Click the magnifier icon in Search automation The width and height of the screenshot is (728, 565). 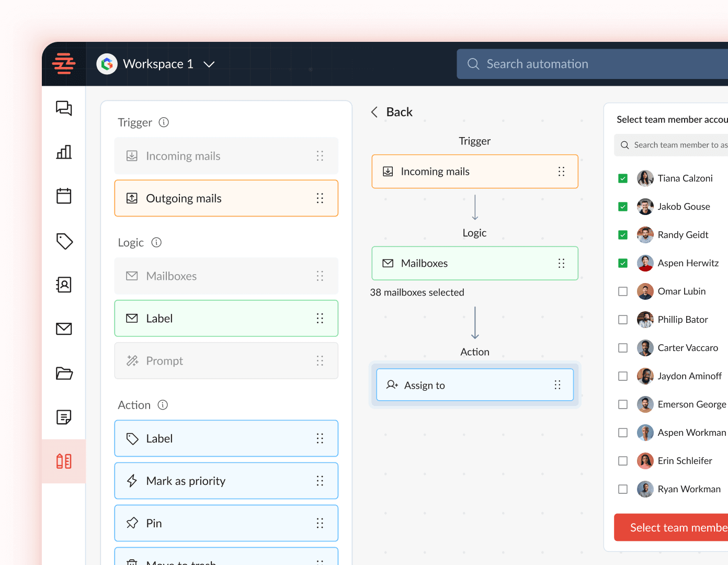[473, 64]
